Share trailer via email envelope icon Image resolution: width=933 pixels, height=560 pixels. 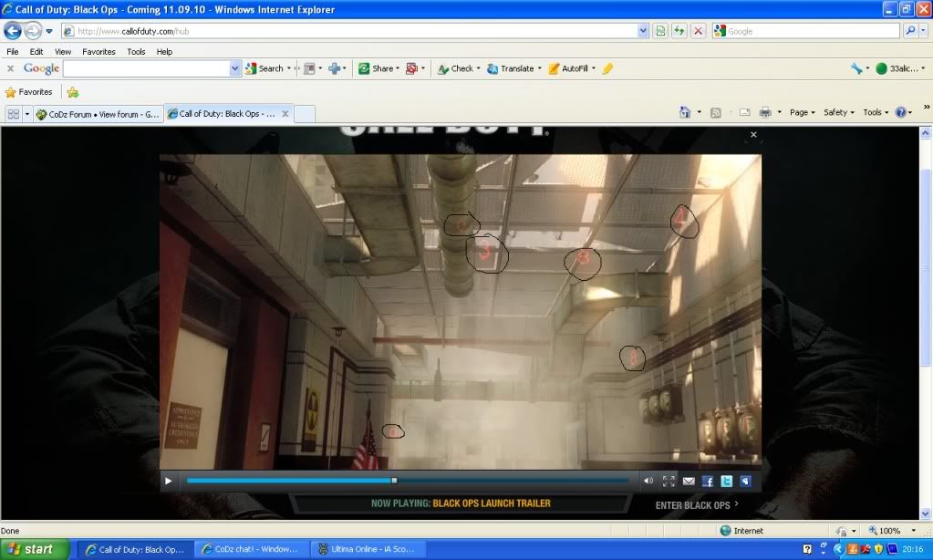click(689, 481)
